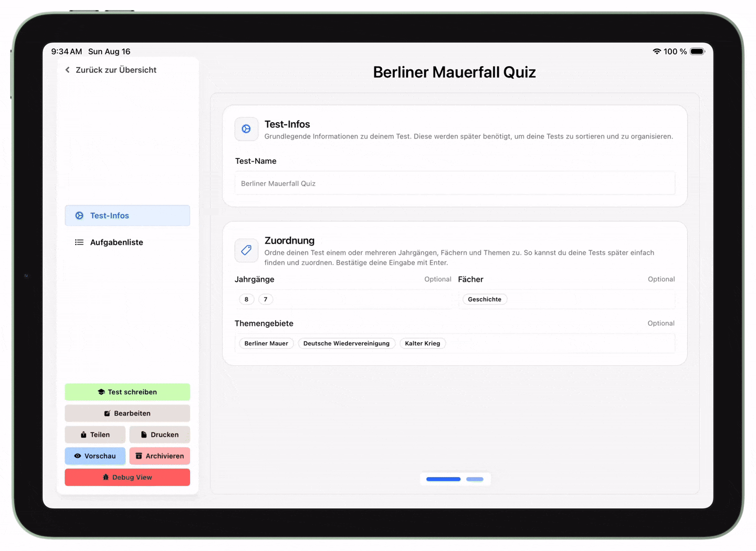Screen dimensions: 756x551
Task: Open the red Debug View button
Action: pyautogui.click(x=128, y=478)
